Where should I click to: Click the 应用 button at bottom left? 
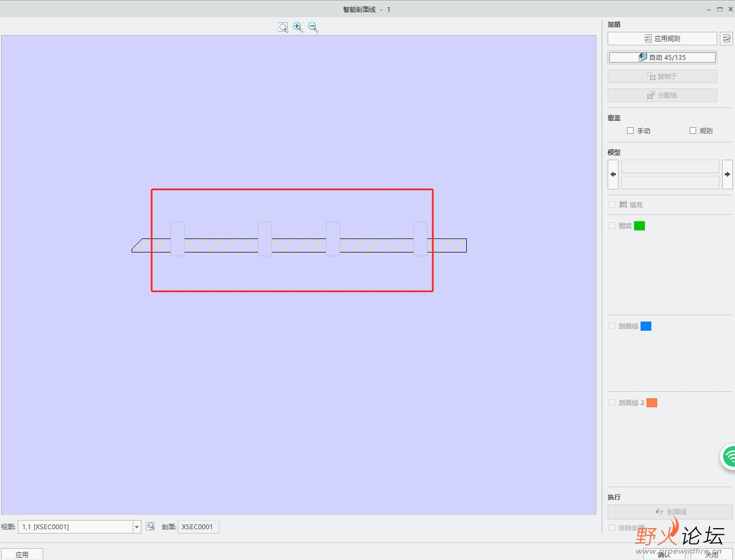pyautogui.click(x=22, y=554)
